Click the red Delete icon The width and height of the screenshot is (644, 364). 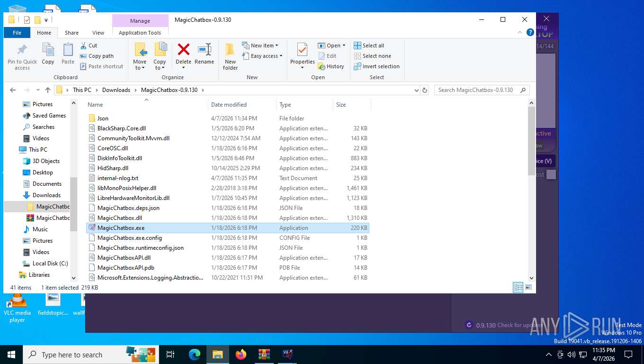(184, 49)
